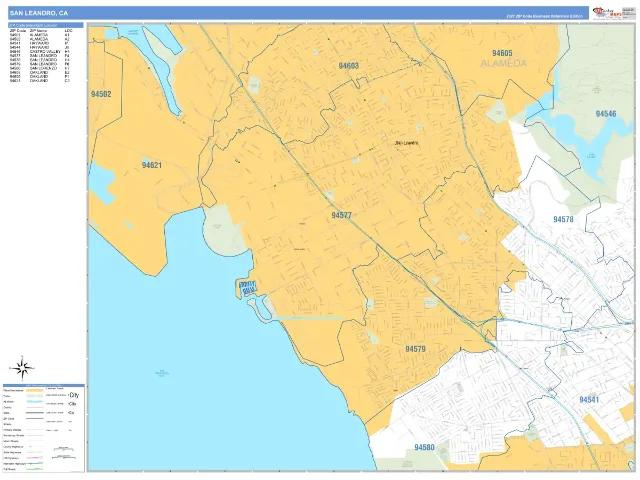Click the lower blue scale bar in legend
The height and width of the screenshot is (480, 640).
(x=64, y=457)
